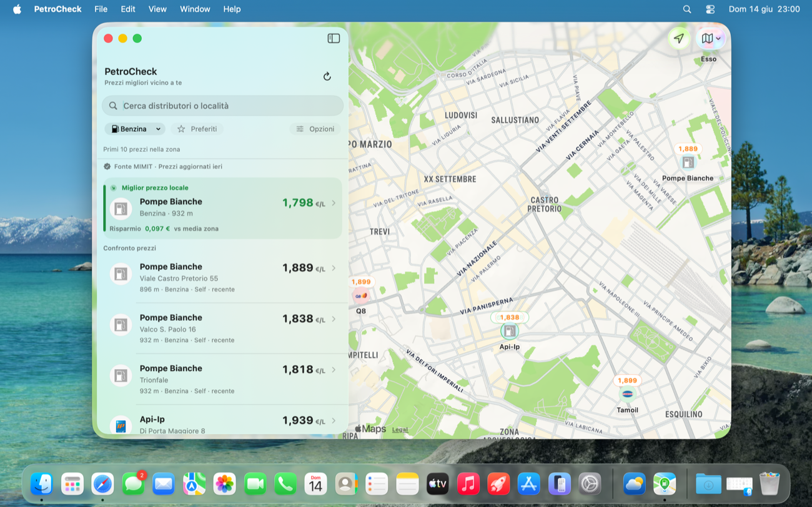Image resolution: width=812 pixels, height=507 pixels.
Task: Expand the Valco S. Paolo 16 chevron
Action: [334, 319]
